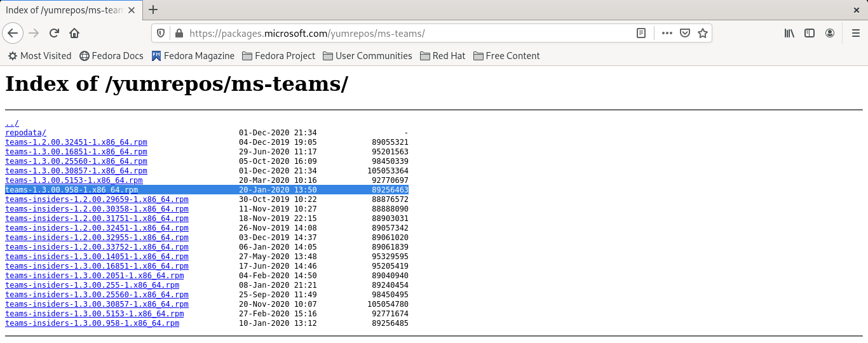Viewport: 868px width, 343px height.
Task: Open page actions three-dot menu
Action: tap(667, 33)
